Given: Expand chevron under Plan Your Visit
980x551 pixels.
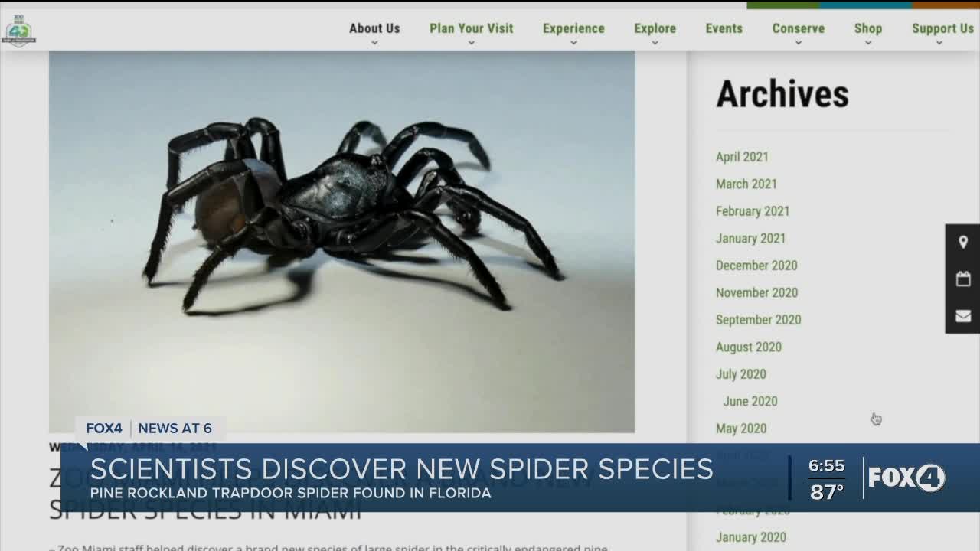Looking at the screenshot, I should point(471,43).
